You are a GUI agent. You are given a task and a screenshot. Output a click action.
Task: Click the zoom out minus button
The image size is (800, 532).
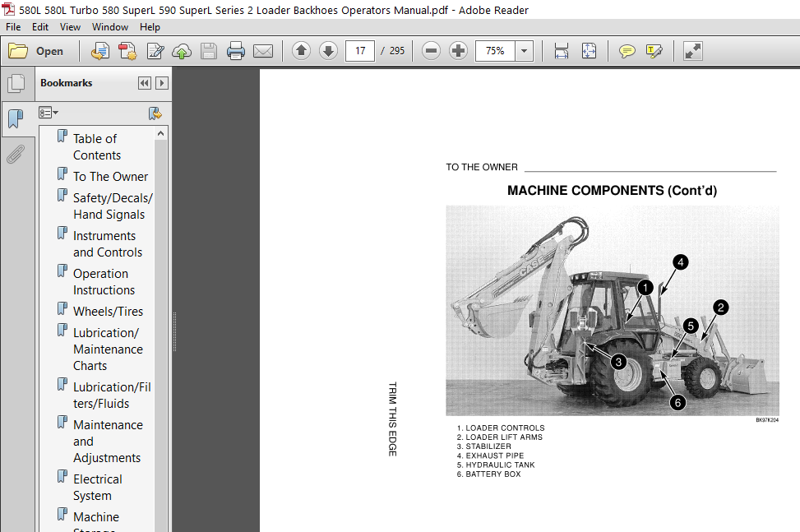click(x=431, y=50)
